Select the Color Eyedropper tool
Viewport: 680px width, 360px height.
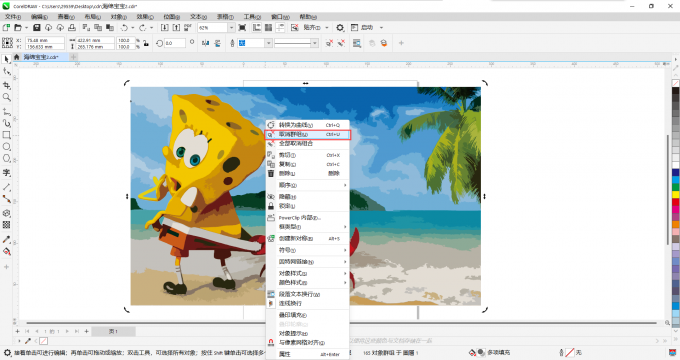point(7,239)
